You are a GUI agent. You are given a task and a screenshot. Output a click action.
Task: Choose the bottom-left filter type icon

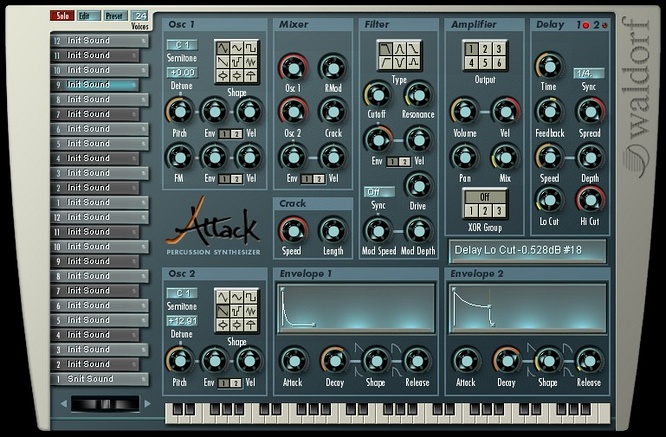(x=386, y=62)
